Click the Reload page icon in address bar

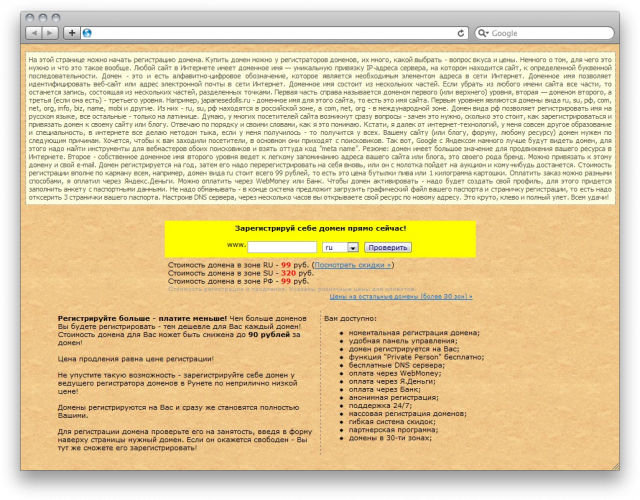pyautogui.click(x=462, y=33)
